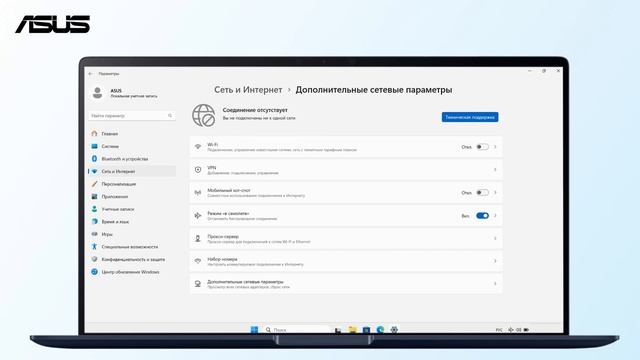Expand the Wi-Fi row chevron
Viewport: 640px width, 360px height.
[x=495, y=147]
